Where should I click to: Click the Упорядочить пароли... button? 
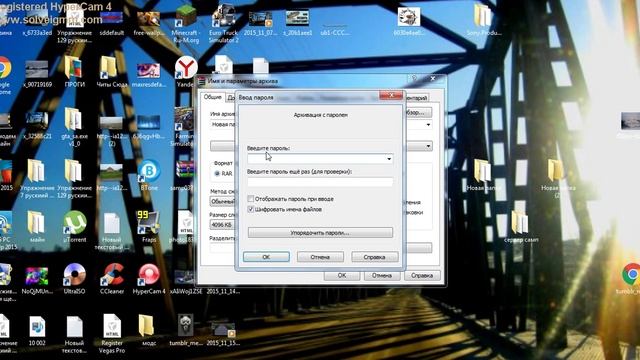click(320, 233)
